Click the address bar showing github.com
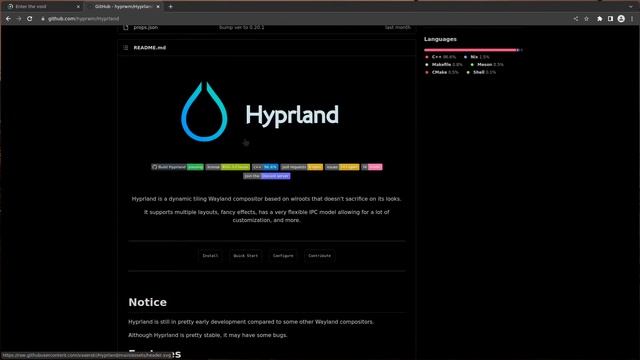Screen dimensions: 640x360 click(x=302, y=19)
